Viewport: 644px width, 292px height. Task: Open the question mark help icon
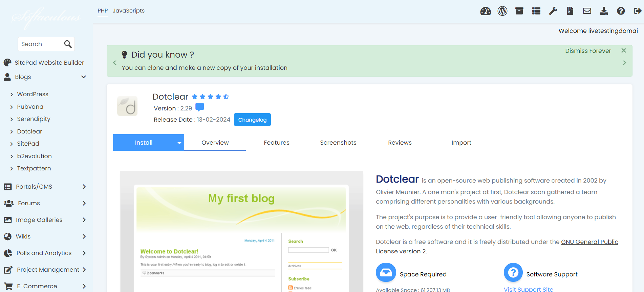(x=621, y=11)
